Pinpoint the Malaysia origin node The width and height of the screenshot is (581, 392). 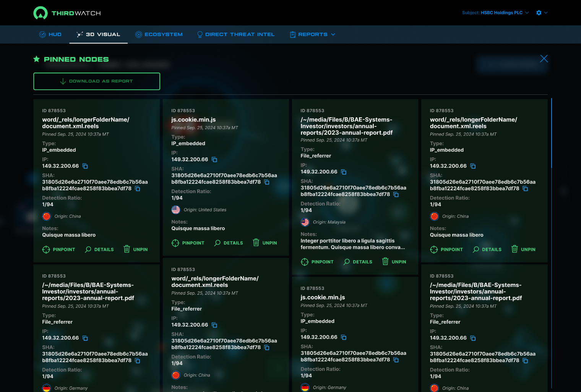(x=317, y=262)
